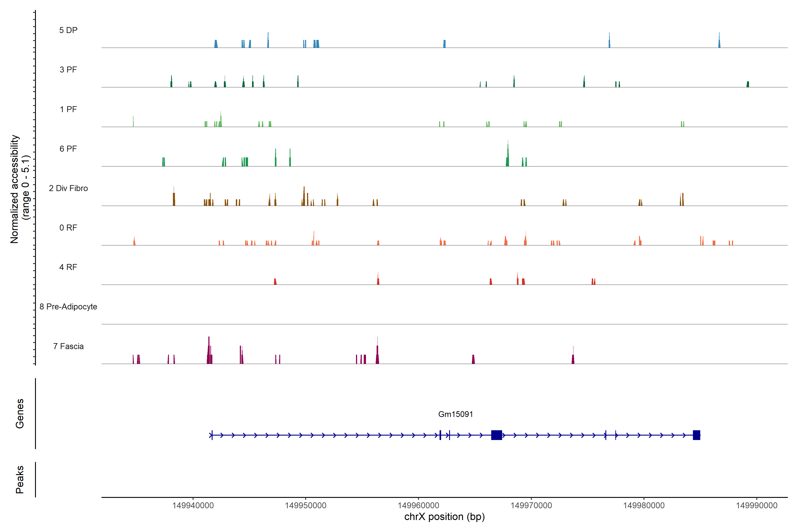Click the last Gm15091 exon block
The width and height of the screenshot is (798, 532).
tap(696, 435)
